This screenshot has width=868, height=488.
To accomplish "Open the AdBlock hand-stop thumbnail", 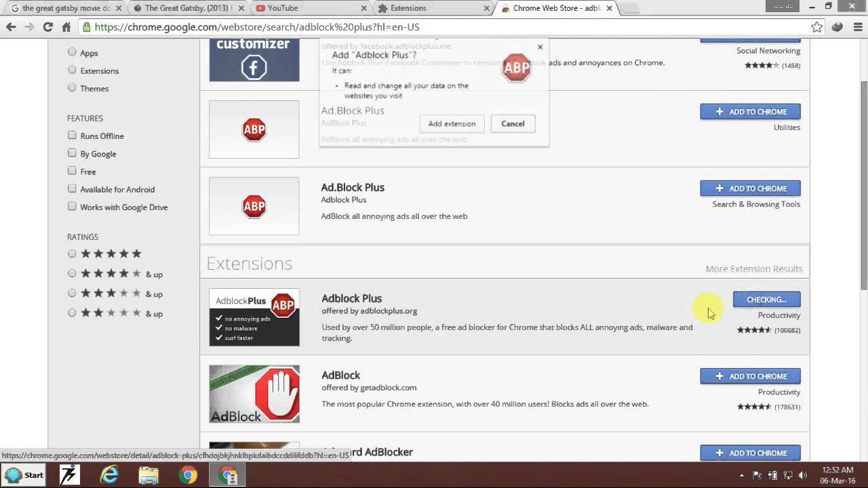I will 254,394.
